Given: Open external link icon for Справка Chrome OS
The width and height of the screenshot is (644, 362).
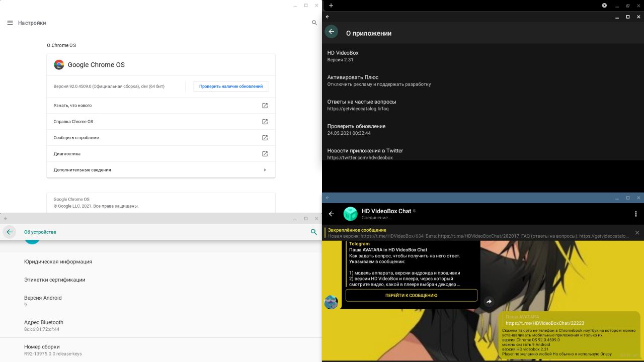Looking at the screenshot, I should 265,122.
